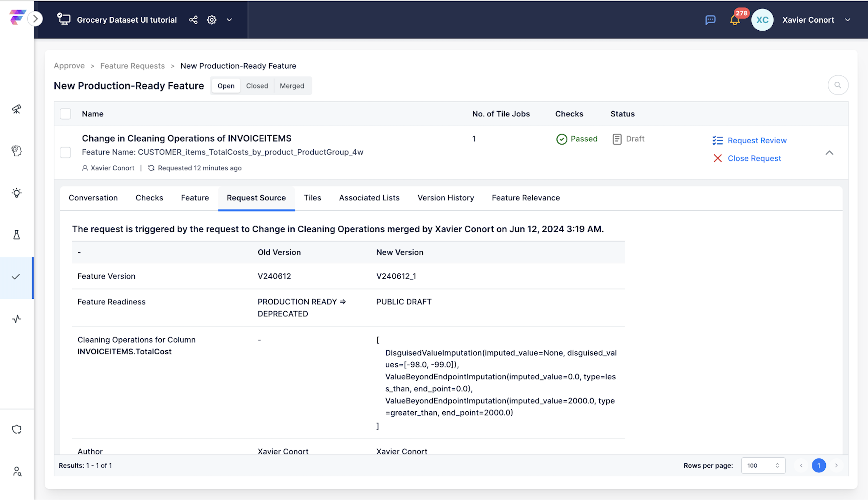The image size is (868, 500).
Task: Switch to the Feature tab
Action: [x=195, y=198]
